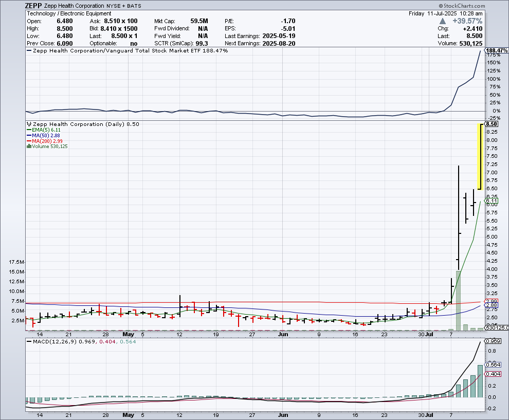Click the 0.564 MACD histogram axis tag
The height and width of the screenshot is (420, 509).
(x=493, y=365)
